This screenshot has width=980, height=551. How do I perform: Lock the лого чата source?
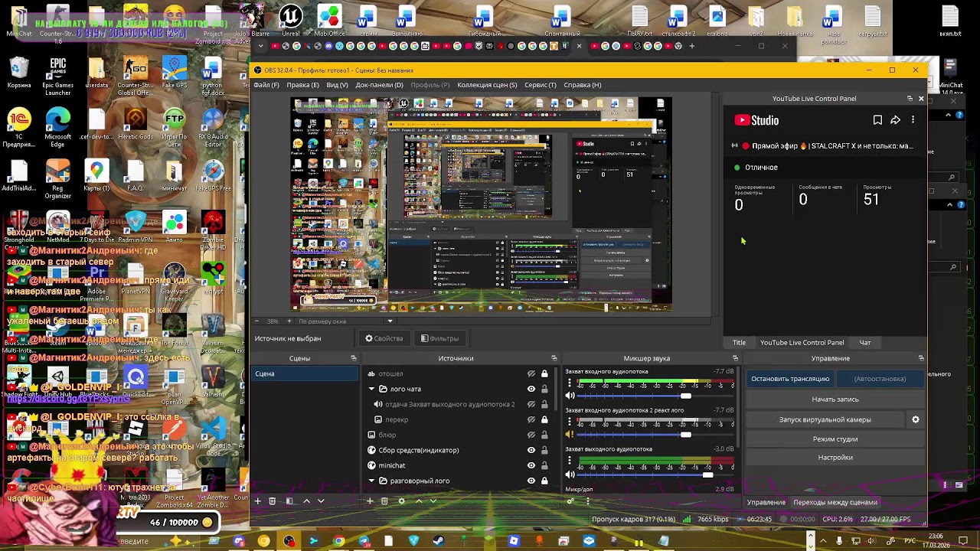coord(544,389)
